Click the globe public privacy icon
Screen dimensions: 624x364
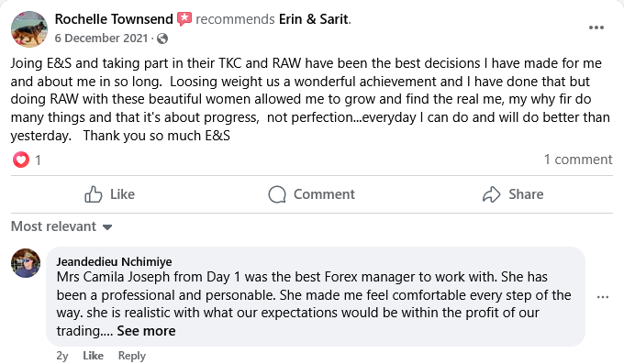(x=162, y=39)
